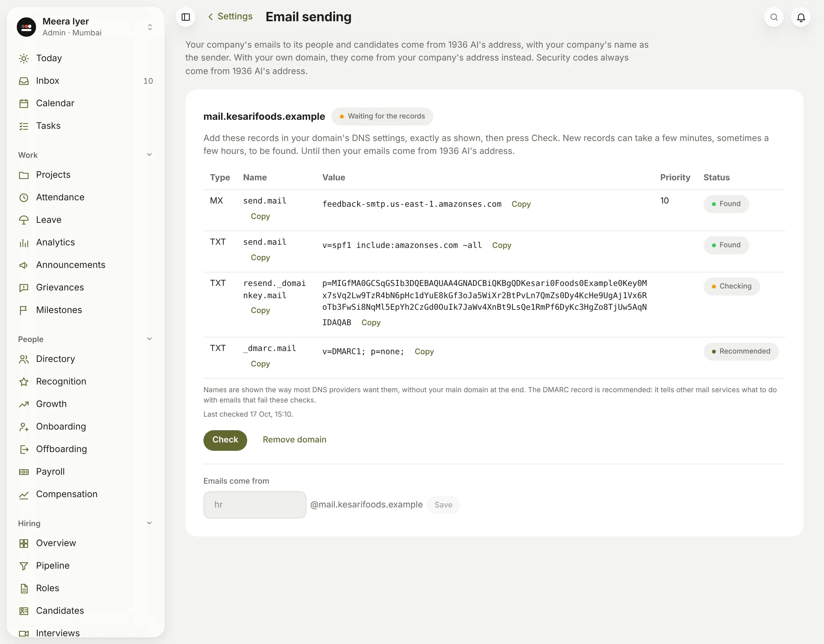Click the Leave umbrella icon
824x644 pixels.
(24, 220)
